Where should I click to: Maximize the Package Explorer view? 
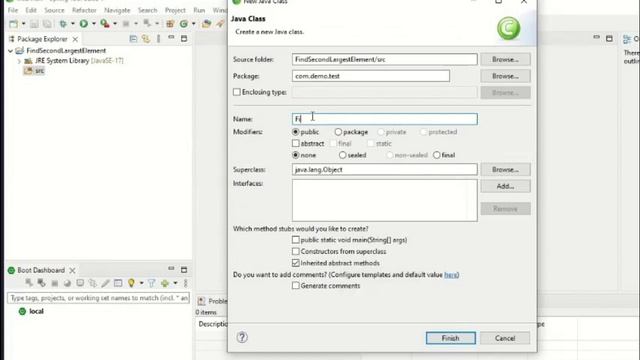[184, 38]
